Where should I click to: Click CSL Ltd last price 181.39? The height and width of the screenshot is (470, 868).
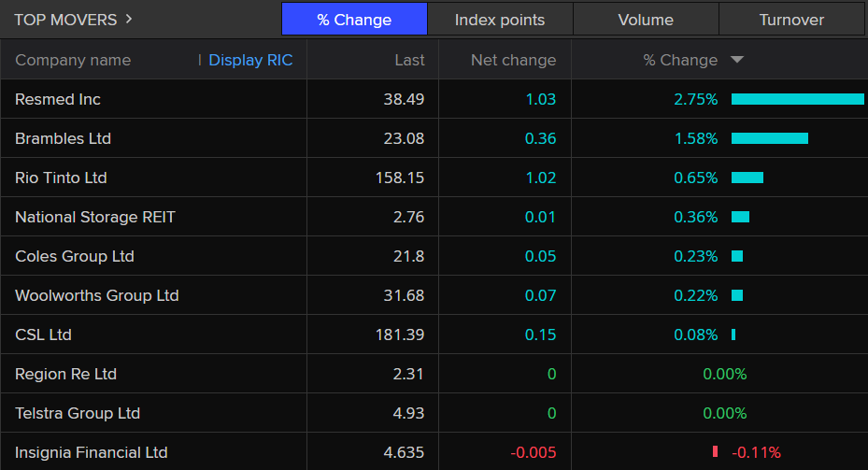click(403, 335)
